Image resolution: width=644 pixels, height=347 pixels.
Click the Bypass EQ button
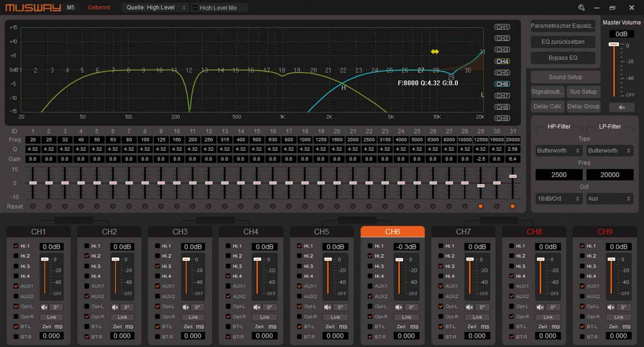click(x=563, y=58)
